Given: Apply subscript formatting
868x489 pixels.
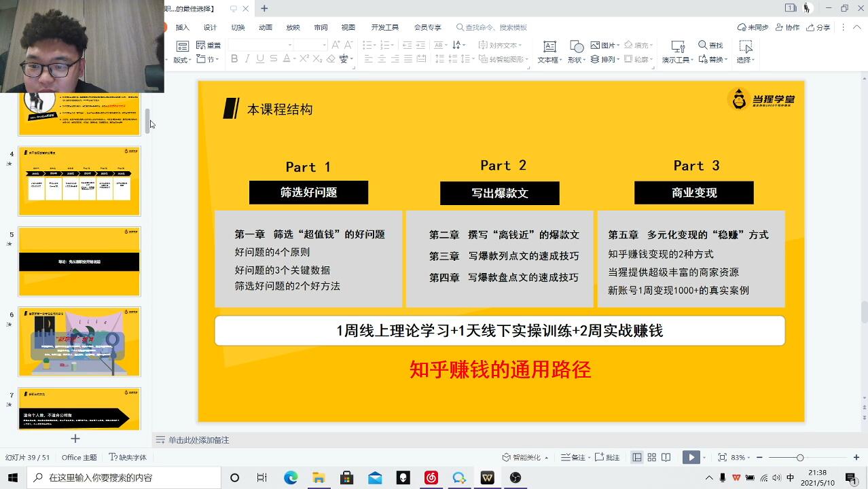Looking at the screenshot, I should (317, 59).
